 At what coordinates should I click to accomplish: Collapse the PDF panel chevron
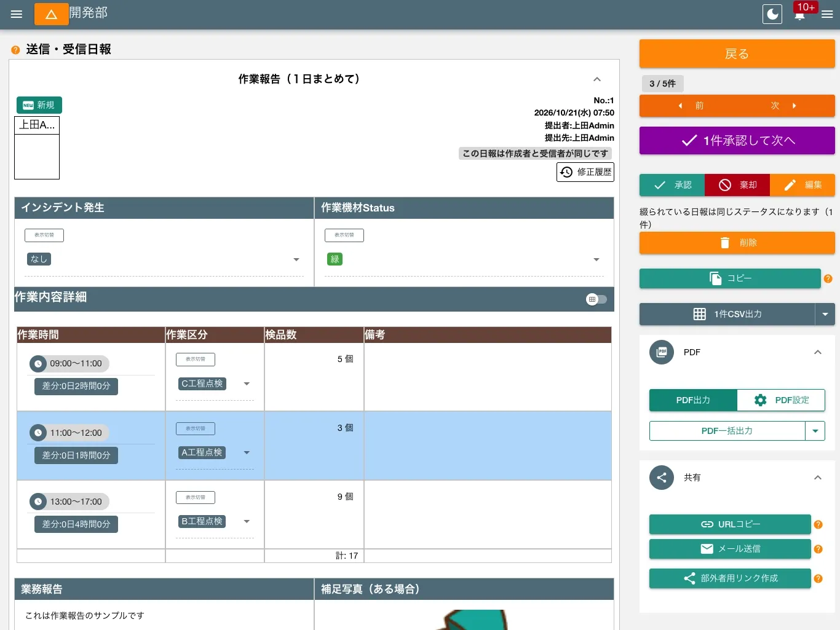[818, 352]
